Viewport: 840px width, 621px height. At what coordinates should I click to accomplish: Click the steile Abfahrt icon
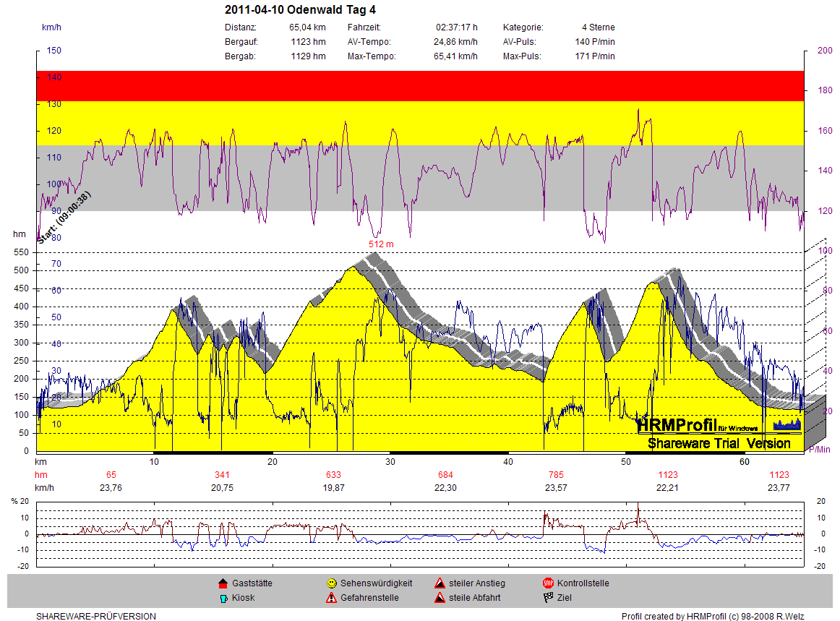(440, 598)
